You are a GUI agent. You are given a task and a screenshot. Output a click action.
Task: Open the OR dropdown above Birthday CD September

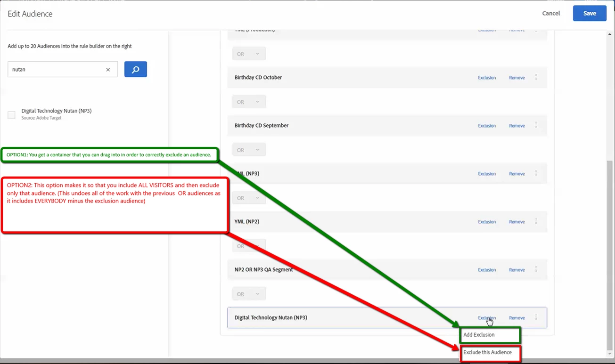click(x=249, y=102)
